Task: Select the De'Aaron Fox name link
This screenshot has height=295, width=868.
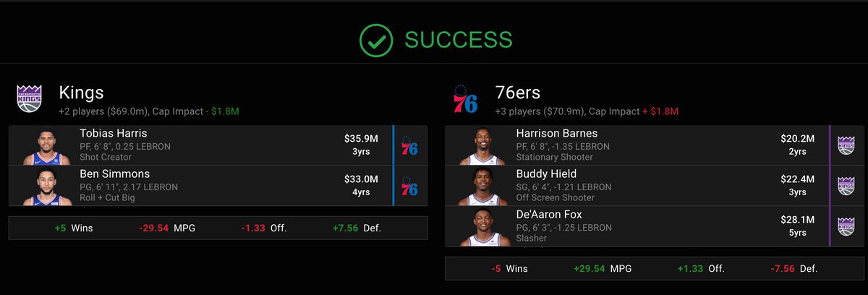Action: tap(549, 215)
